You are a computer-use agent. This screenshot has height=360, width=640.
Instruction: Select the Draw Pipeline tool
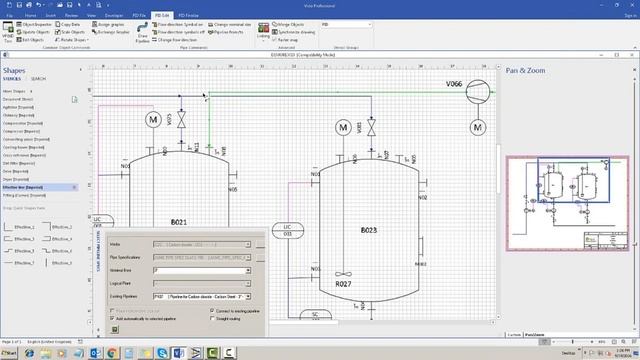tap(142, 33)
